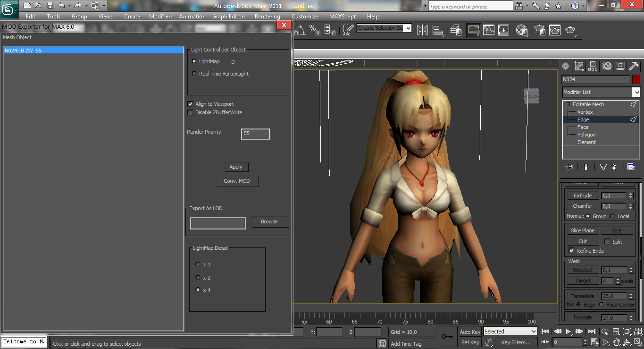
Task: Enable Disable ZBufferWrite checkbox
Action: [x=191, y=112]
